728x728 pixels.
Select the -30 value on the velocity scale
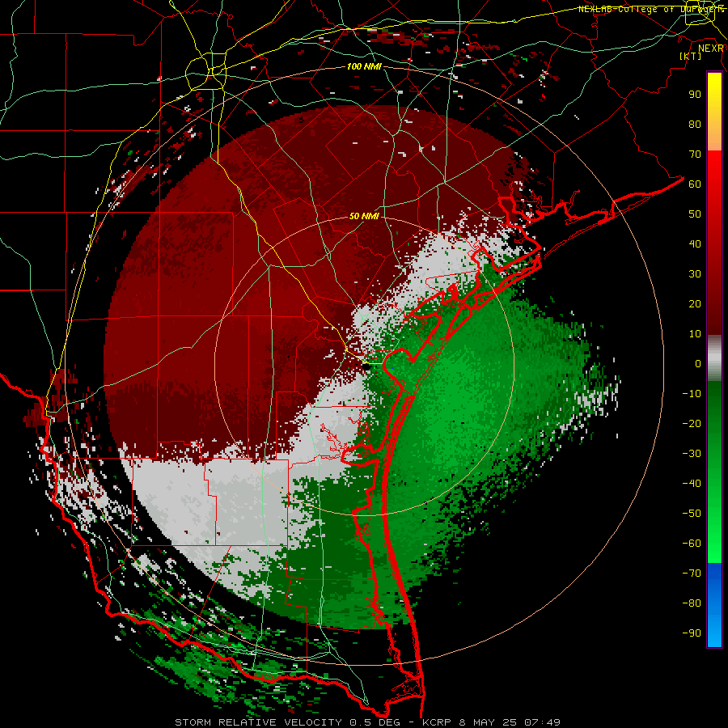[x=692, y=454]
